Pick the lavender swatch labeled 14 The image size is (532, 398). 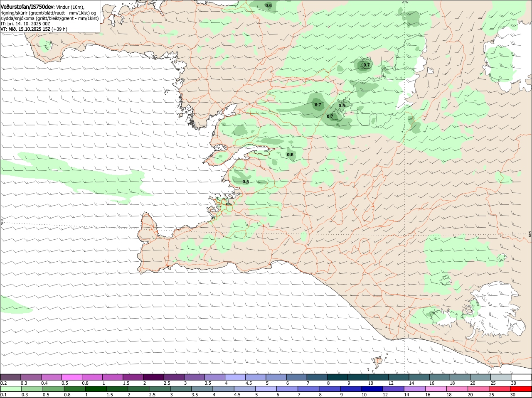point(415,388)
